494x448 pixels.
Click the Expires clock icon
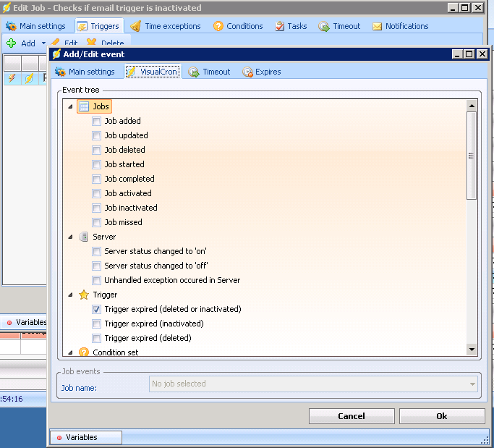[x=247, y=72]
